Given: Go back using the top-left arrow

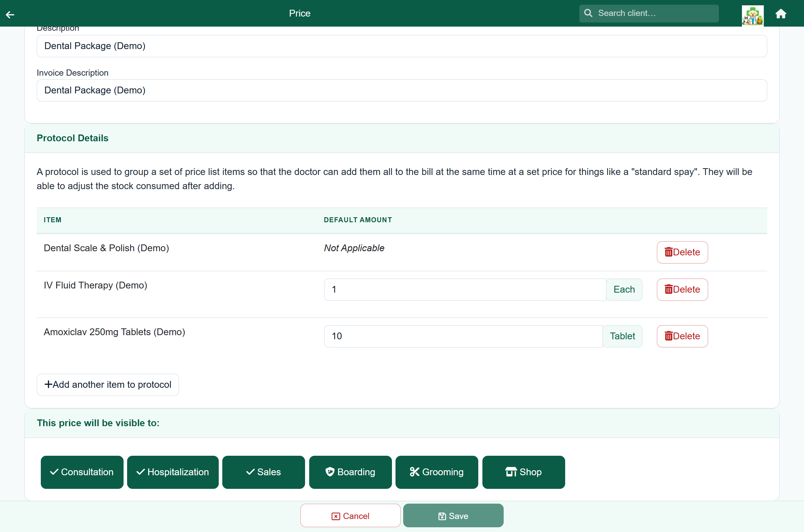Looking at the screenshot, I should point(10,14).
